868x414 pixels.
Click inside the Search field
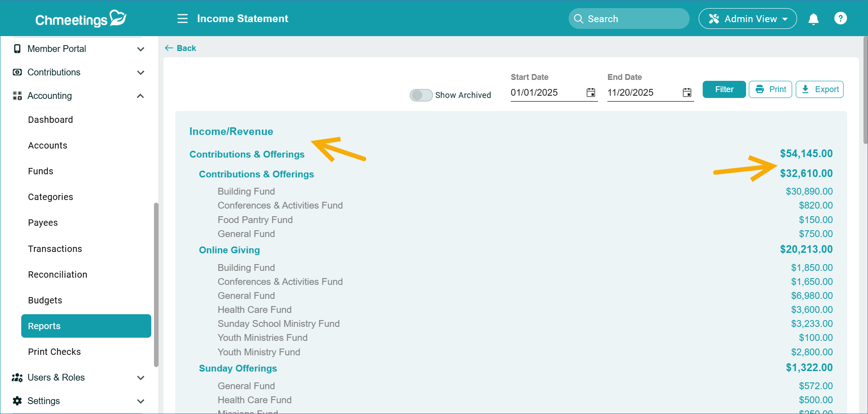(x=628, y=19)
